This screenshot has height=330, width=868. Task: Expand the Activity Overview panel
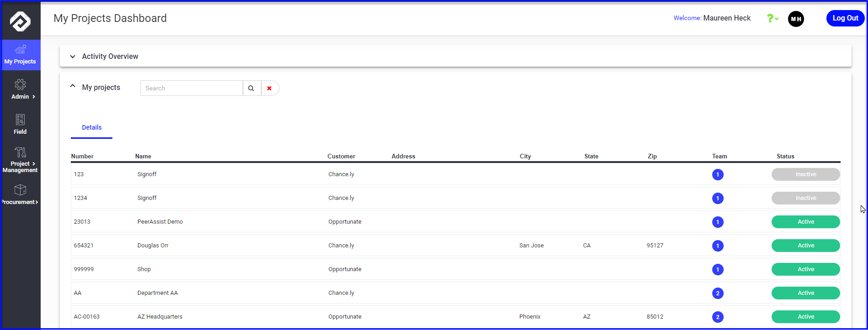tap(72, 57)
